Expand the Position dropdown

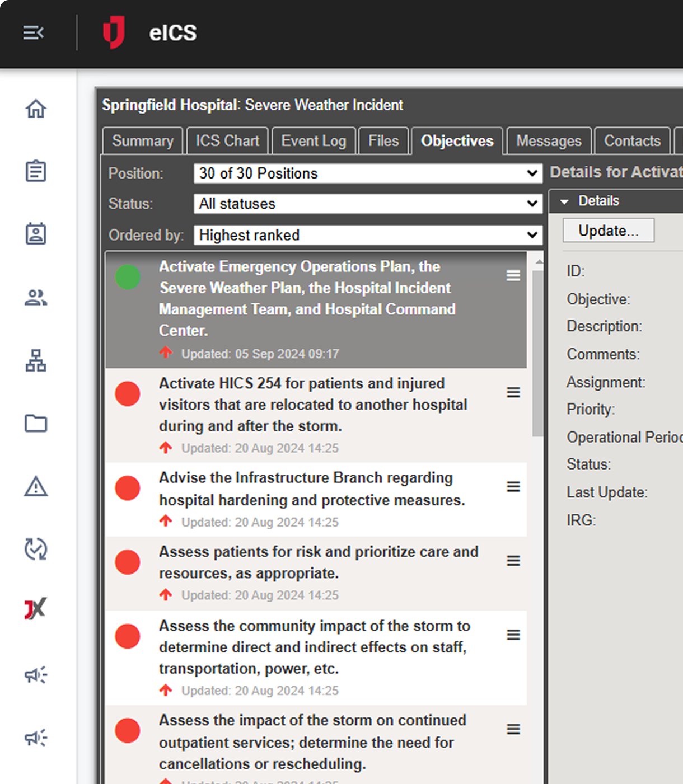pyautogui.click(x=367, y=173)
